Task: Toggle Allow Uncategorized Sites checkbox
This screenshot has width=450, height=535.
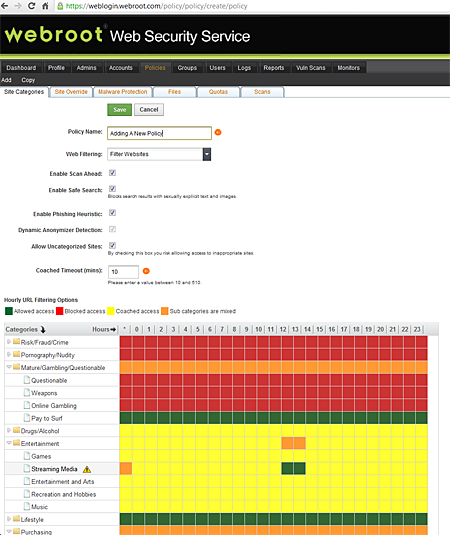Action: point(112,245)
